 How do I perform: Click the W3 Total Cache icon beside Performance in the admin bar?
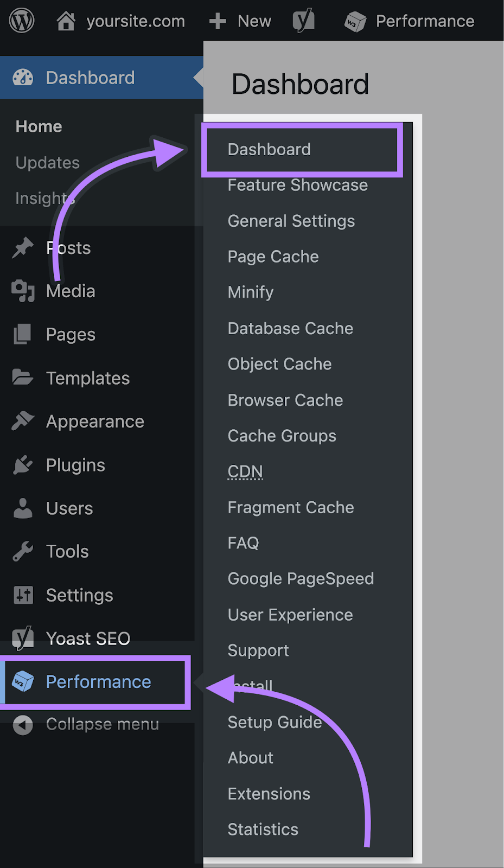pyautogui.click(x=355, y=21)
